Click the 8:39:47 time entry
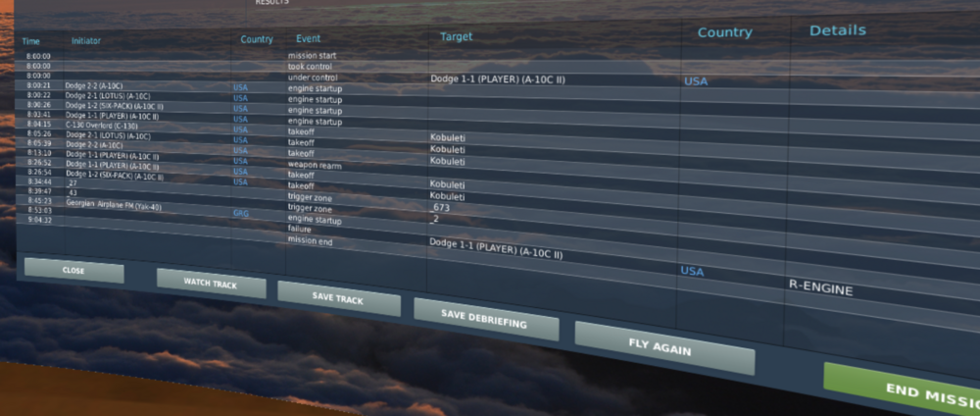 pyautogui.click(x=39, y=190)
